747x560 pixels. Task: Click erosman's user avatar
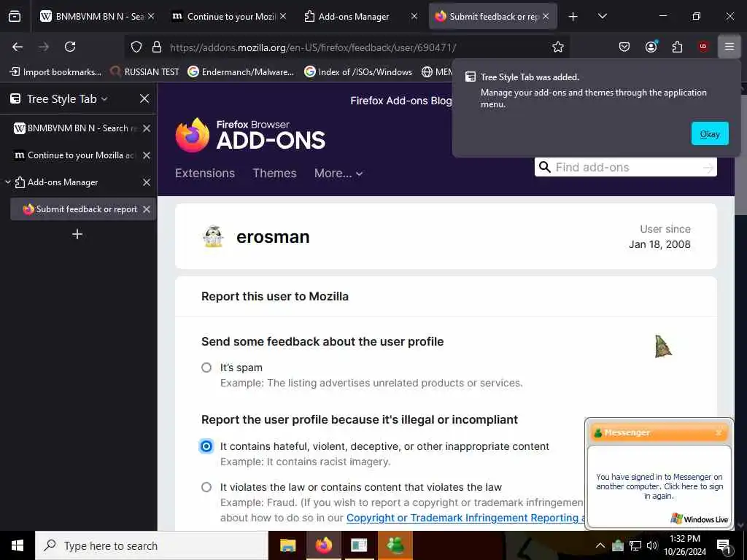[213, 237]
